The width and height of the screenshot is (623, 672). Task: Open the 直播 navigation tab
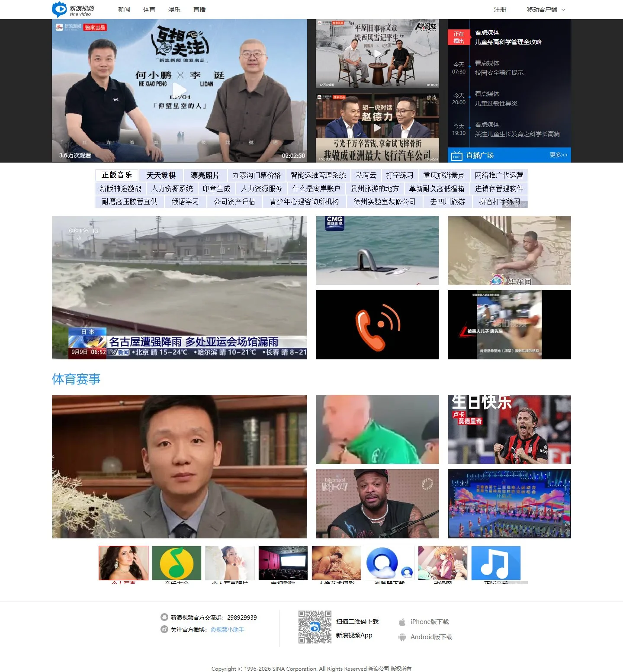[199, 10]
